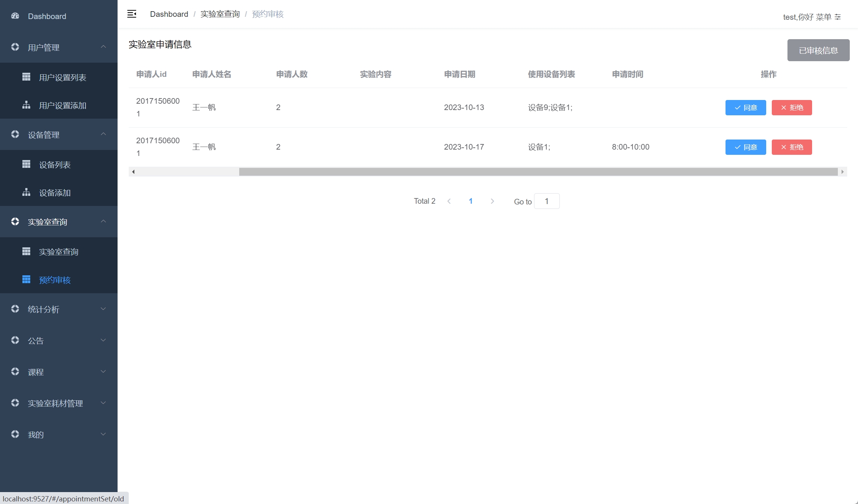Click the grid icon beside 用户设置列表
858x504 pixels.
[26, 77]
